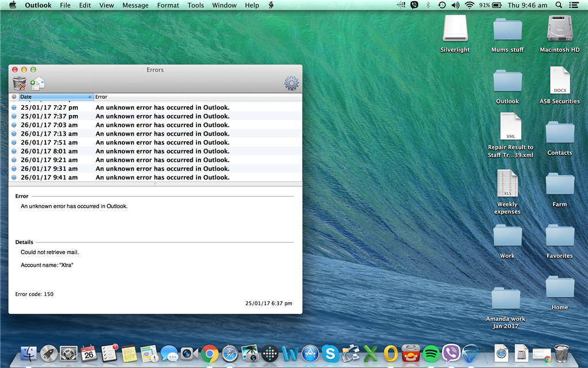Open Notification Center icon

coord(574,5)
